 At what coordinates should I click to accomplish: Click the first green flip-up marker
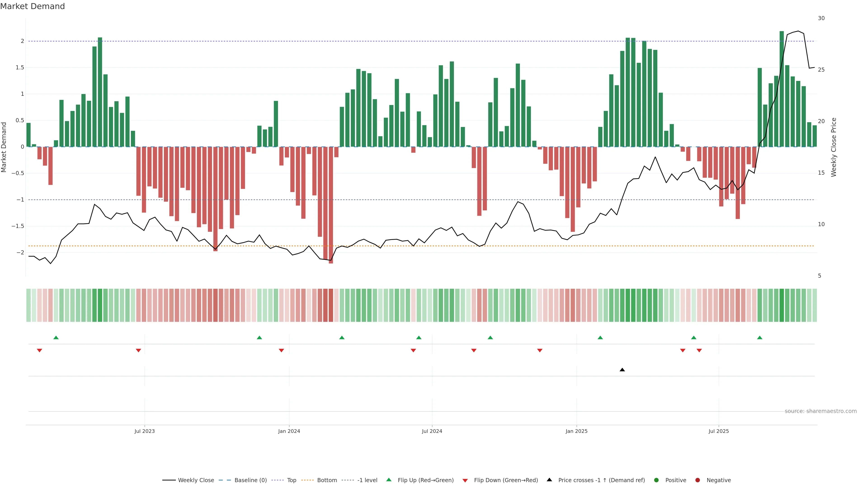pyautogui.click(x=56, y=338)
